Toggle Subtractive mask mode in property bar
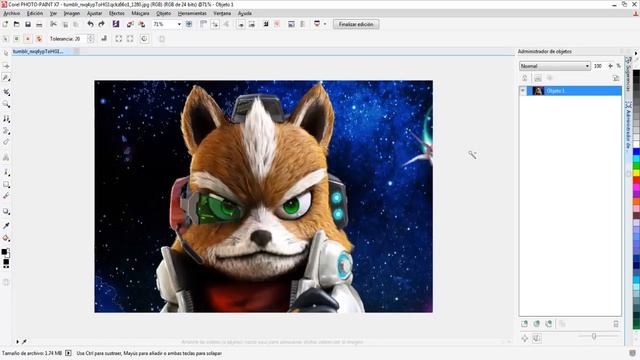 [x=27, y=39]
